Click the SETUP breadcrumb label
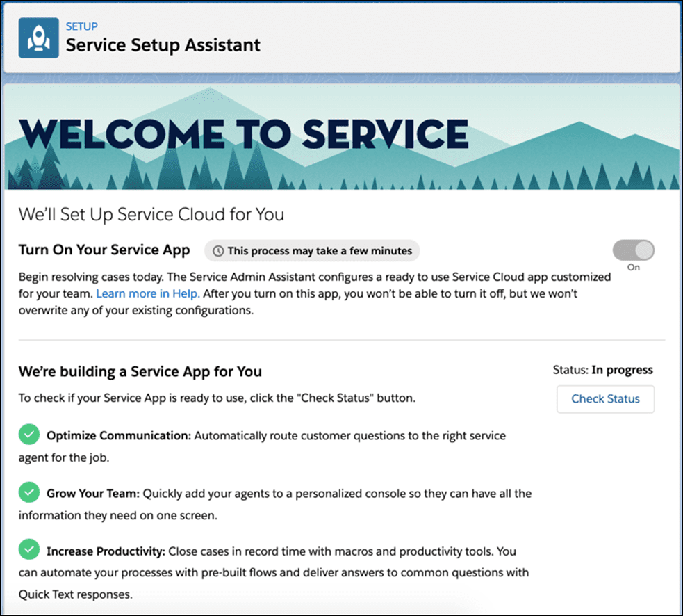This screenshot has width=683, height=616. point(81,26)
